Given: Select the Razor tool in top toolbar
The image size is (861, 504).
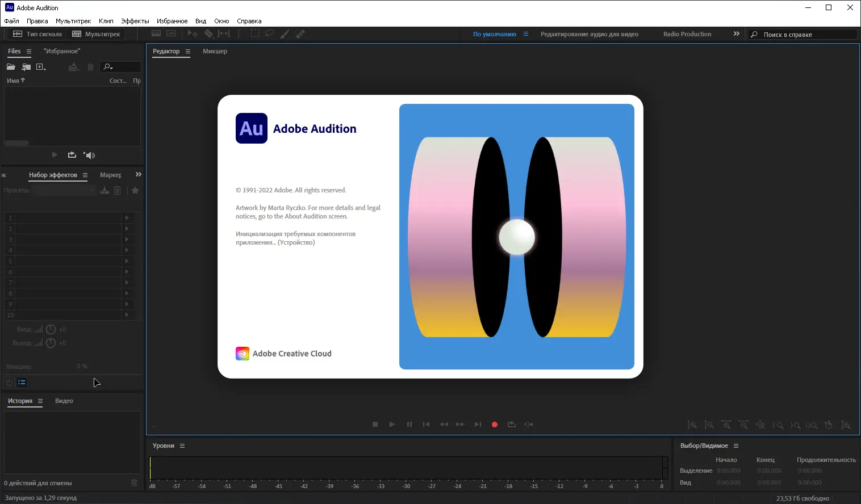Looking at the screenshot, I should pos(208,34).
